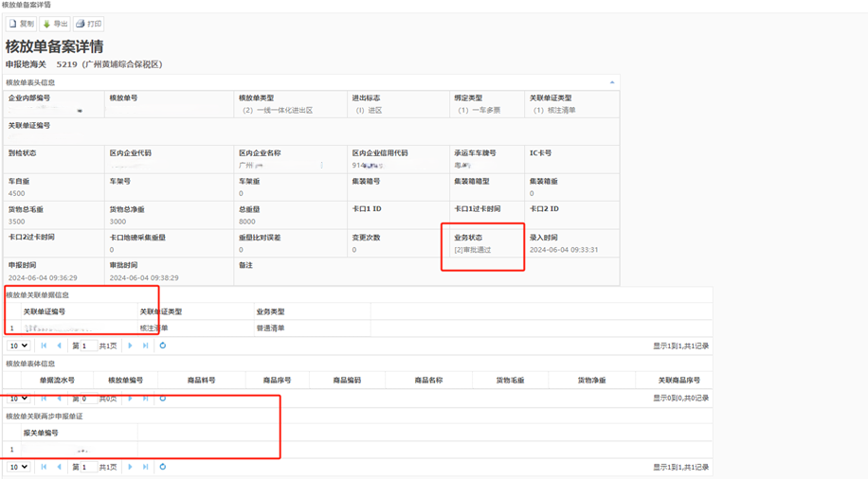
Task: Click the 商品料号 column header
Action: click(202, 380)
